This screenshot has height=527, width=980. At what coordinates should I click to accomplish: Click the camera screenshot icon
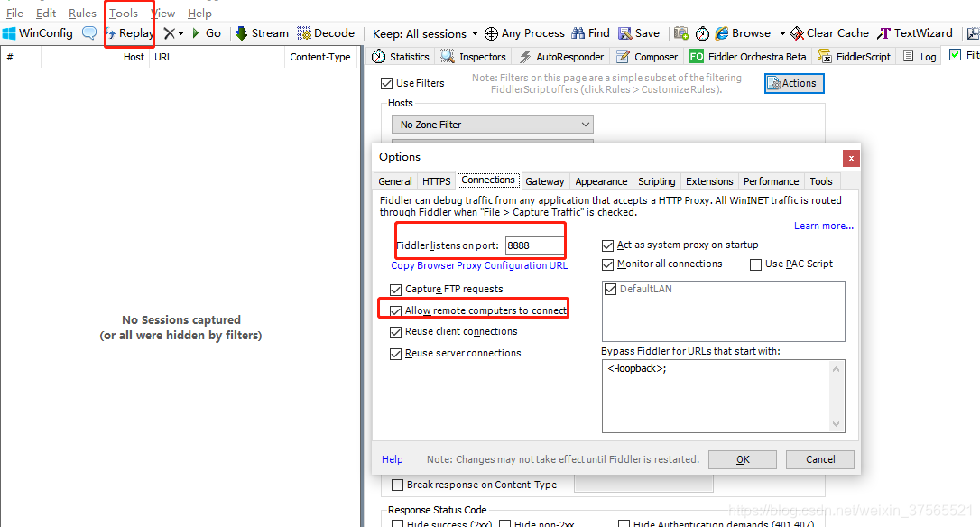(681, 33)
